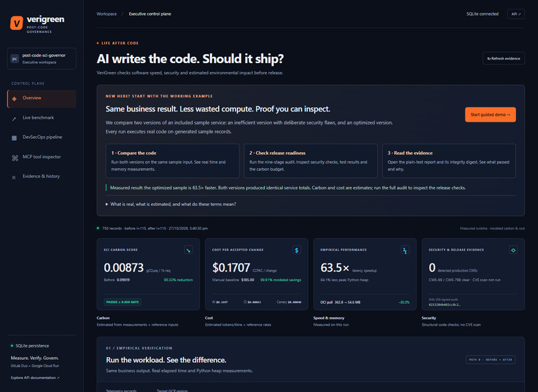Viewport: 538px width, 392px height.
Task: Click the verigreen orange V logo
Action: pyautogui.click(x=16, y=23)
